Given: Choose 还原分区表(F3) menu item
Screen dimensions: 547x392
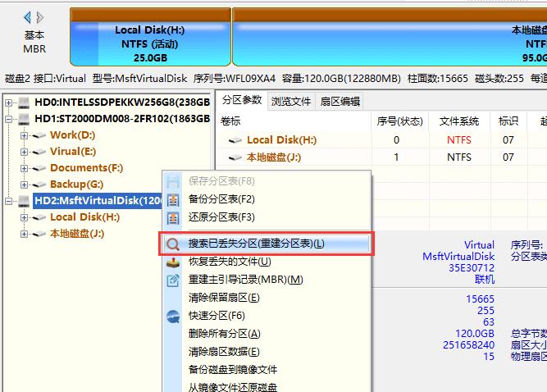Looking at the screenshot, I should click(267, 217).
